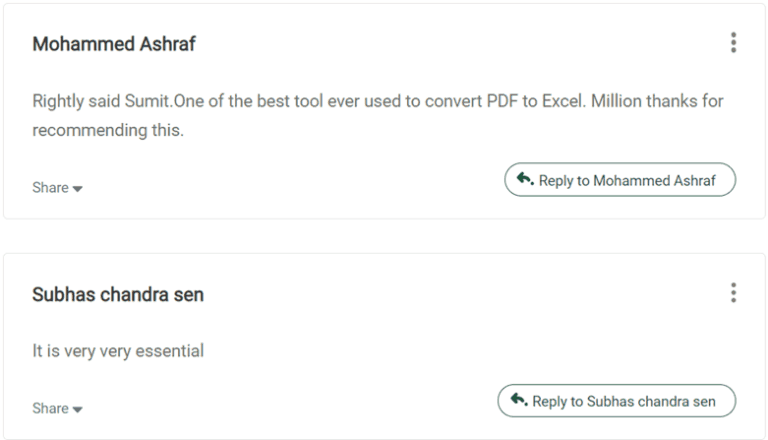This screenshot has height=440, width=768.
Task: Open three-dot menu on Mohammed Ashraf's comment
Action: pyautogui.click(x=733, y=43)
